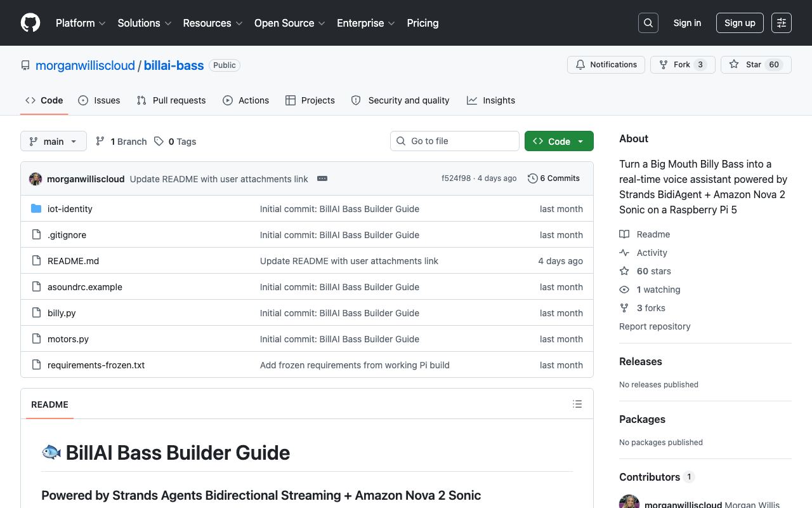Click the eye icon beside 1 watching
812x508 pixels.
click(x=624, y=290)
